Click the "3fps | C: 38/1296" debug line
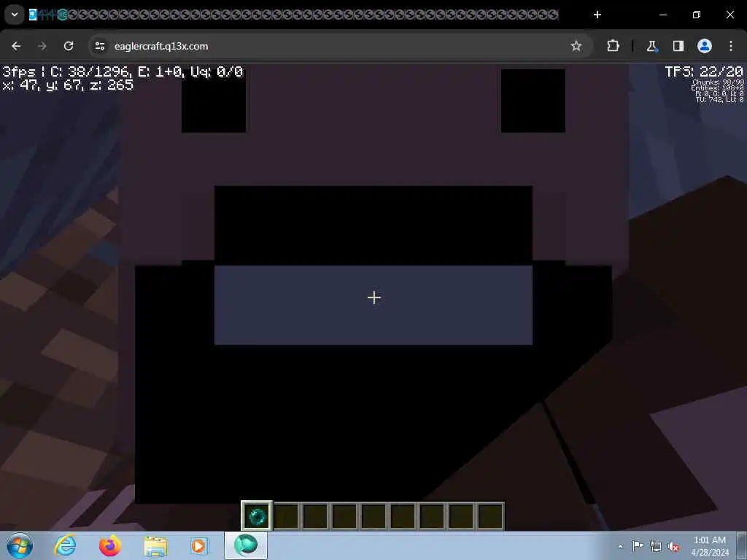Image resolution: width=747 pixels, height=560 pixels. tap(123, 72)
